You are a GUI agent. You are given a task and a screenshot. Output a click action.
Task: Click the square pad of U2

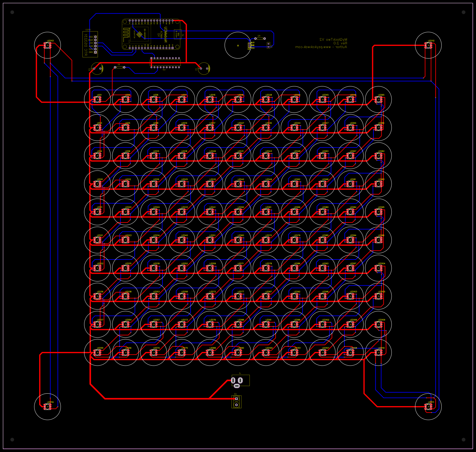(x=236, y=398)
